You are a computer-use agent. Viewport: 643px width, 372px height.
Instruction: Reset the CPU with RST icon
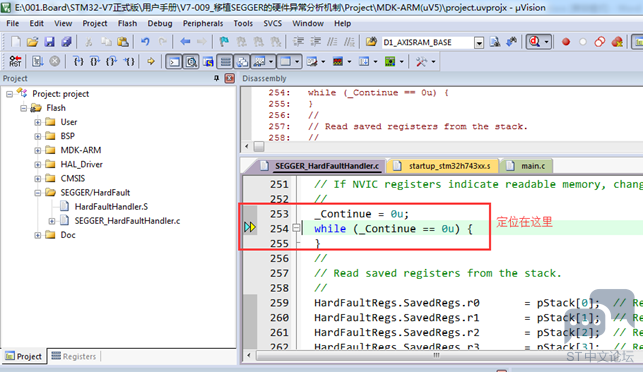[15, 62]
